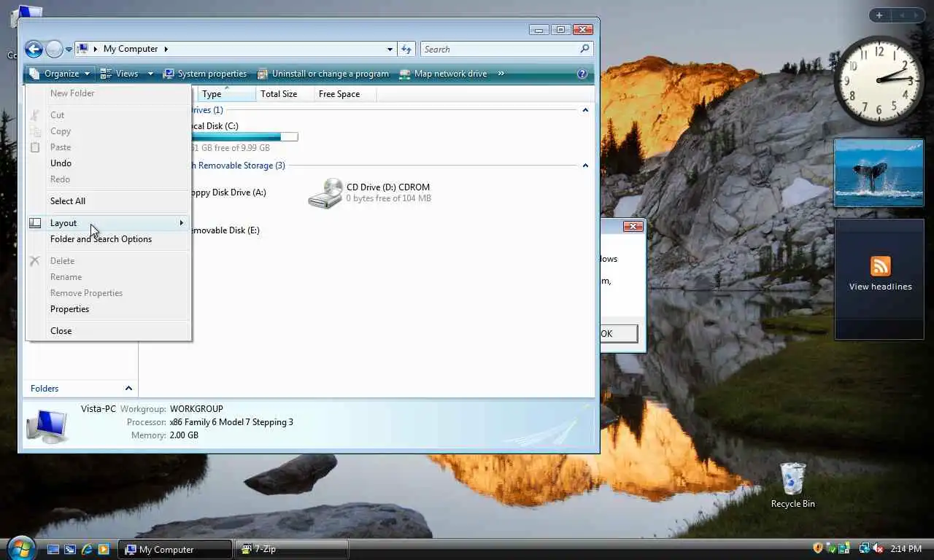
Task: Expand the Folders pane chevron
Action: click(128, 389)
